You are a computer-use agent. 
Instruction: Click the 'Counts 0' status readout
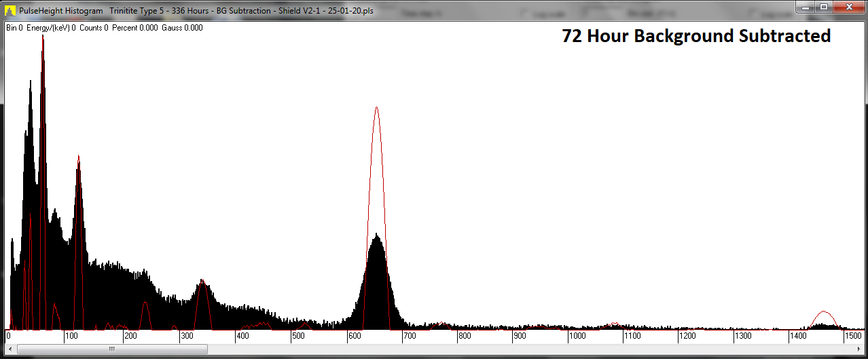tap(94, 28)
